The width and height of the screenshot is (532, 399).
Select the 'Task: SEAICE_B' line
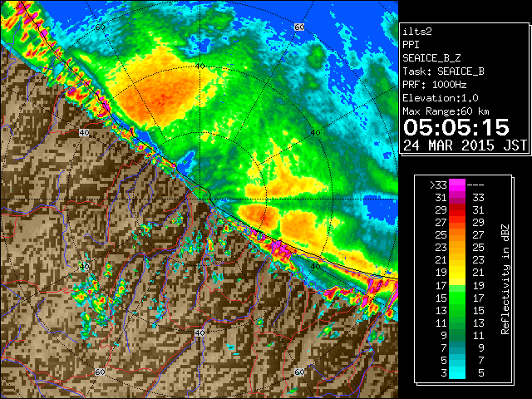[x=443, y=71]
